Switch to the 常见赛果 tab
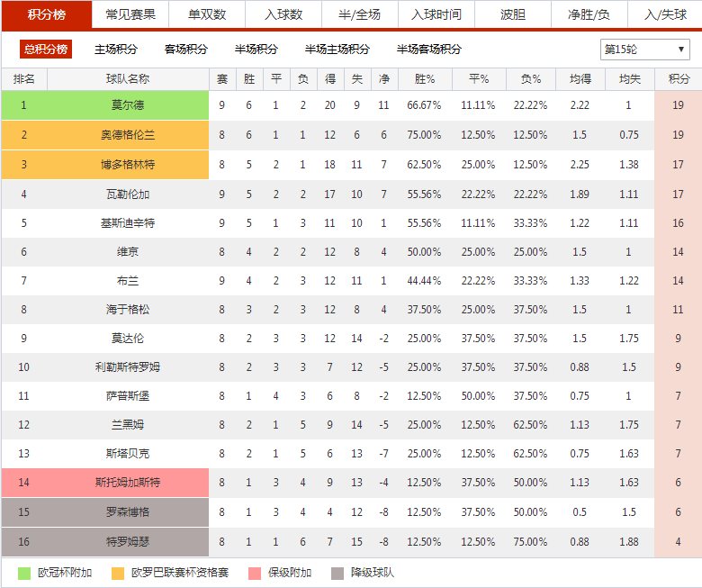 tap(130, 14)
